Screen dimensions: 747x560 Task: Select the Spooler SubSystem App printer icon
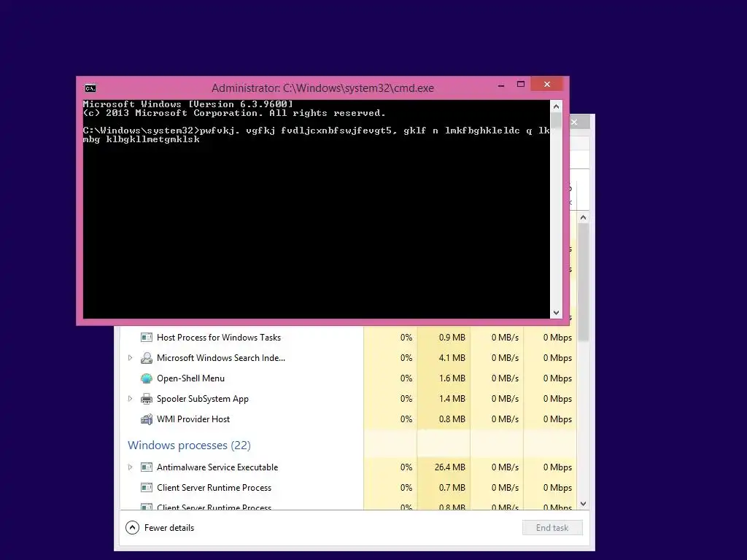[x=146, y=399]
